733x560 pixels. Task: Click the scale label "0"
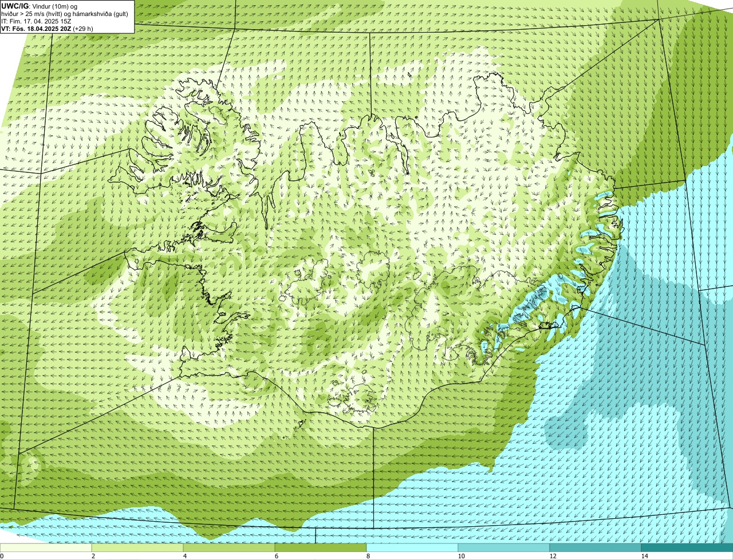click(x=2, y=556)
